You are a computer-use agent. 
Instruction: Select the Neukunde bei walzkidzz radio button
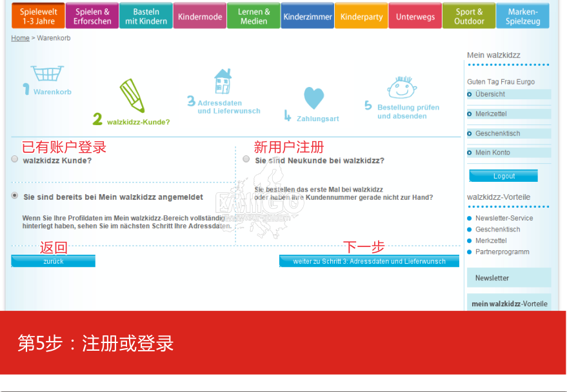coord(246,159)
